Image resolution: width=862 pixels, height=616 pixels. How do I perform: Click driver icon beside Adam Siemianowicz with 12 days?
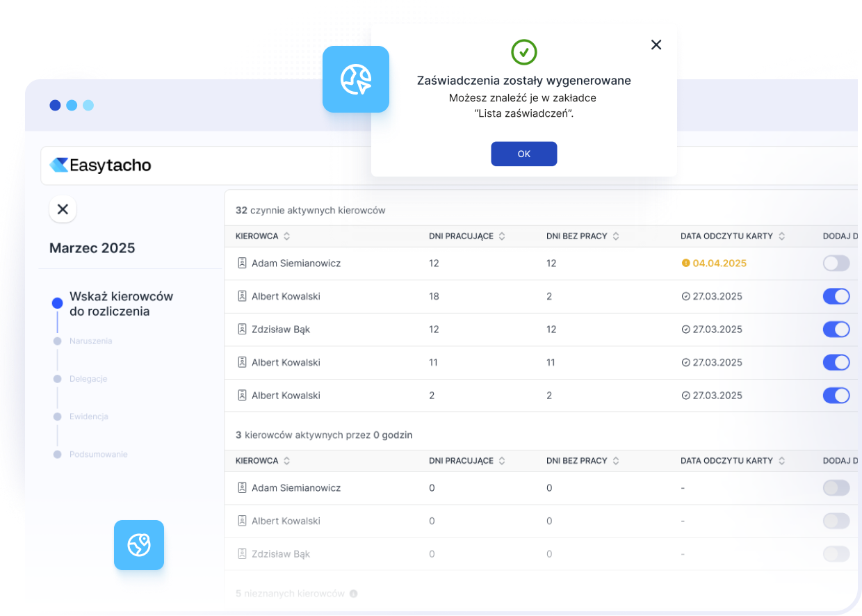pyautogui.click(x=242, y=264)
